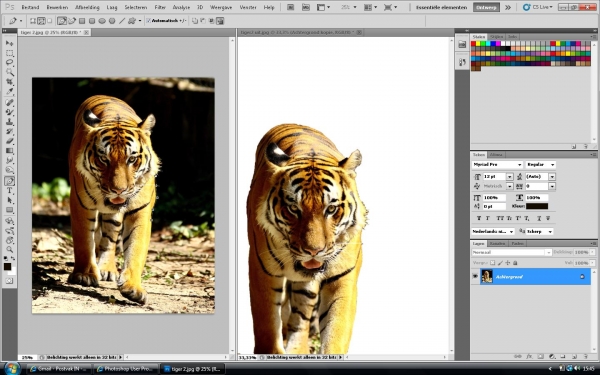Select the Crop tool

[9, 82]
